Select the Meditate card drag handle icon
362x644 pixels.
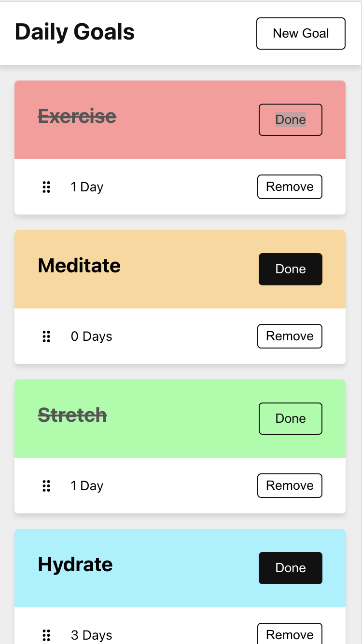[46, 336]
